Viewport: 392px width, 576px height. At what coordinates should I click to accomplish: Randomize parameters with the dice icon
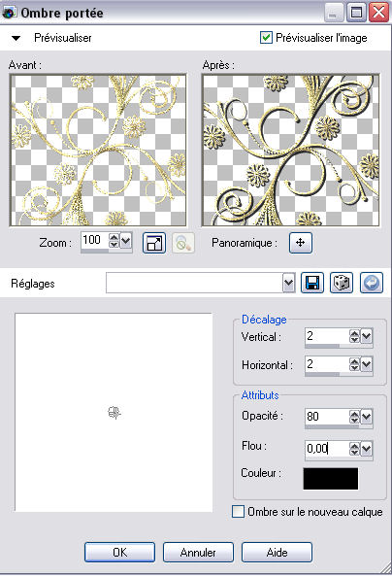pyautogui.click(x=342, y=283)
